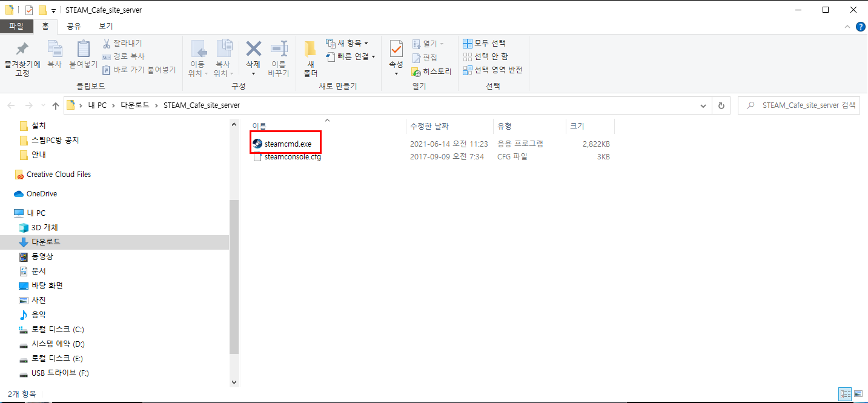The image size is (868, 403).
Task: Create 새 폴더 new folder
Action: [x=311, y=59]
